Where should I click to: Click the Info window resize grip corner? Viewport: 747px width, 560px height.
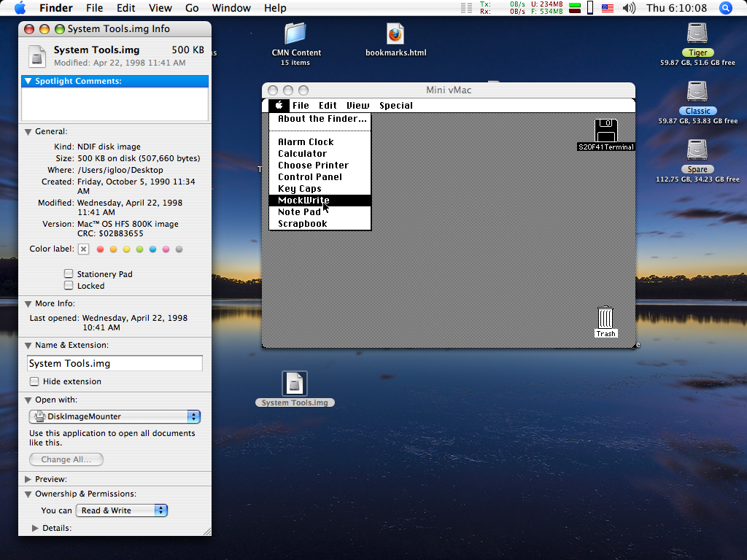click(x=206, y=532)
